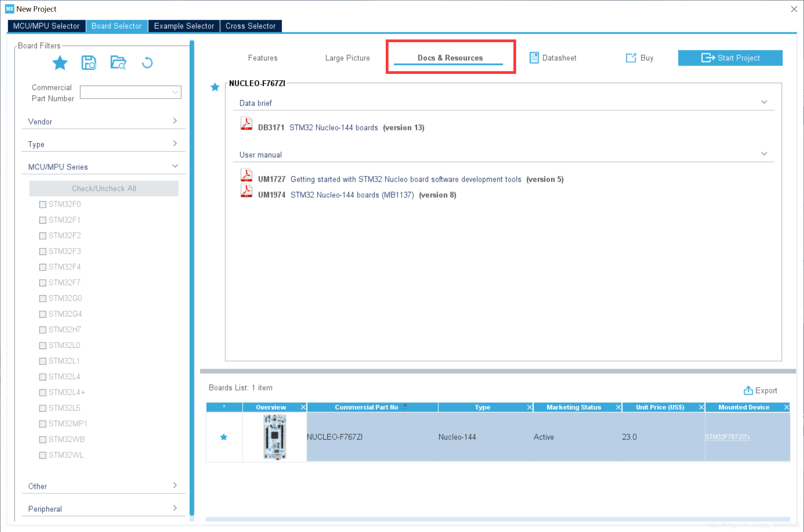The image size is (804, 532).
Task: Switch to the MCU/MPU Selector tab
Action: [x=46, y=26]
